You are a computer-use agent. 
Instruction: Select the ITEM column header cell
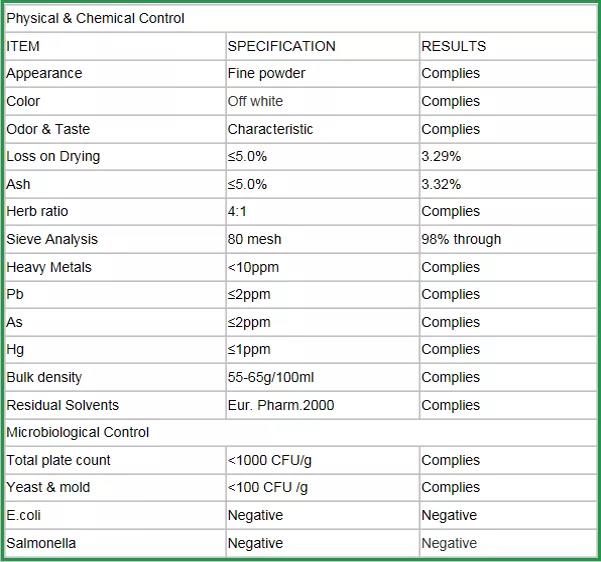[x=23, y=46]
